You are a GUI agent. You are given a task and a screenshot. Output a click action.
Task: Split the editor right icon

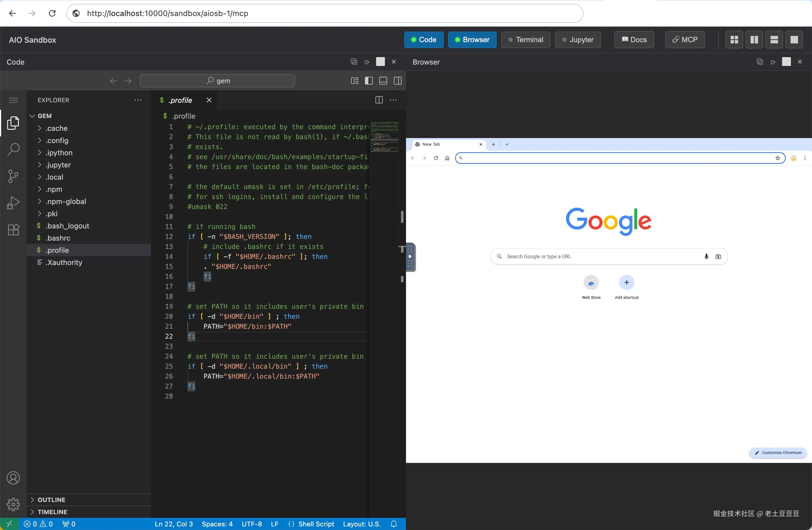379,100
